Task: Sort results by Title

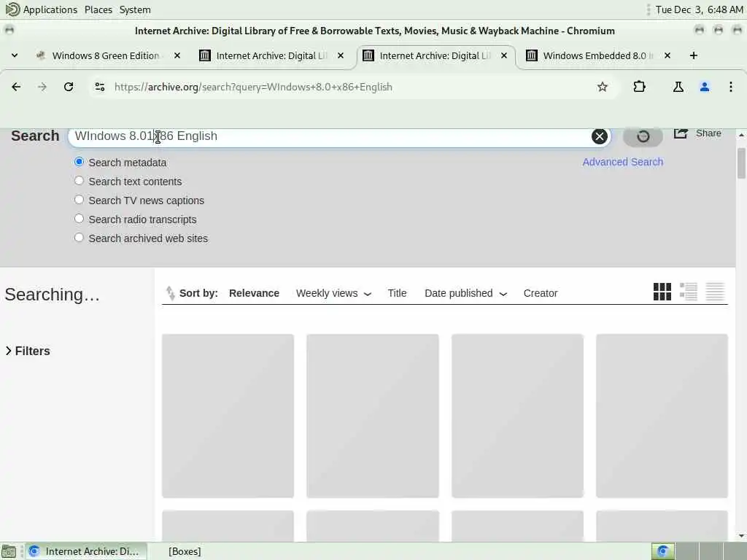Action: 397,293
